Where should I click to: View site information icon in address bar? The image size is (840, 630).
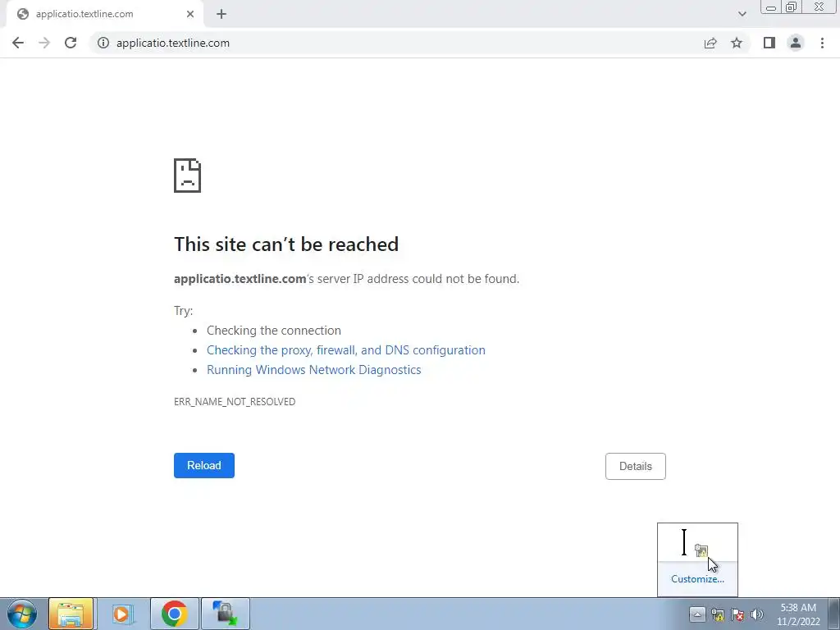(103, 43)
